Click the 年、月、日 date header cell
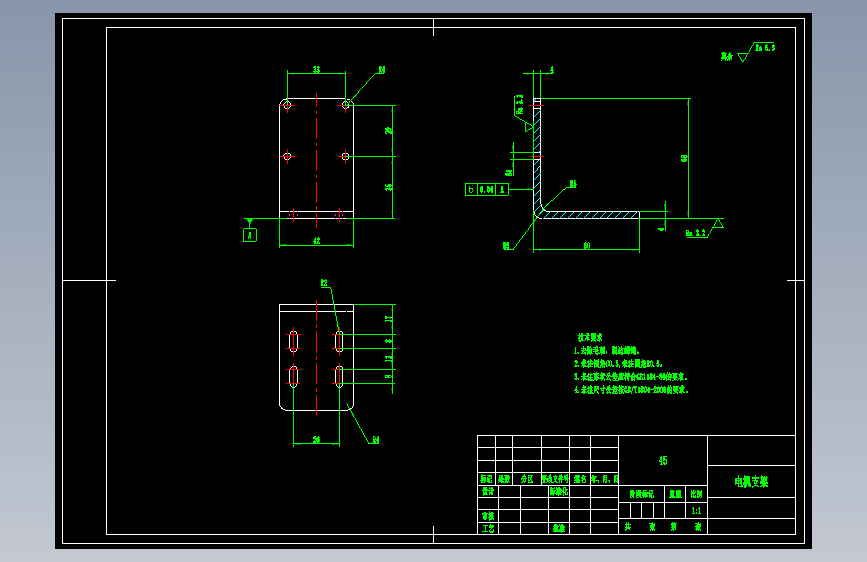The image size is (867, 562). click(604, 479)
